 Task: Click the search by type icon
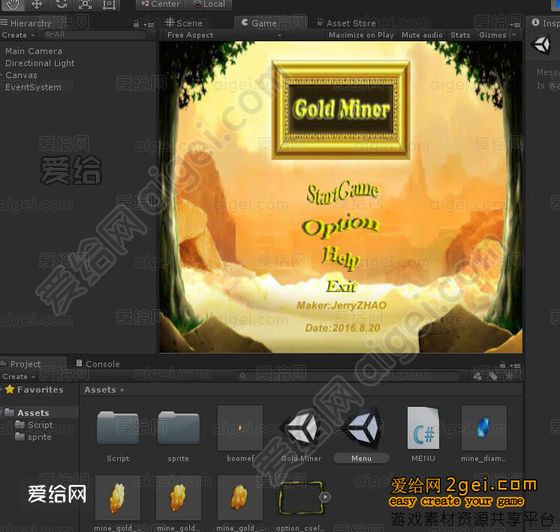pyautogui.click(x=477, y=376)
